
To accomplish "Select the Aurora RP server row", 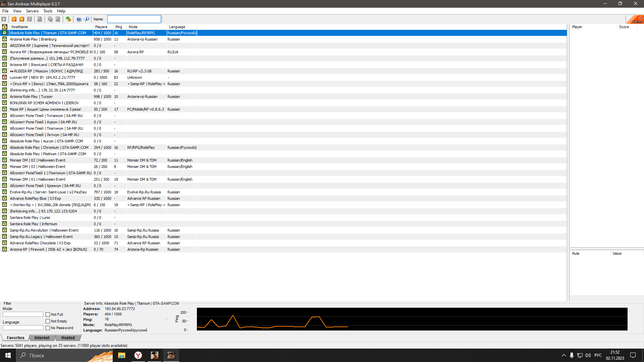I will pyautogui.click(x=283, y=52).
